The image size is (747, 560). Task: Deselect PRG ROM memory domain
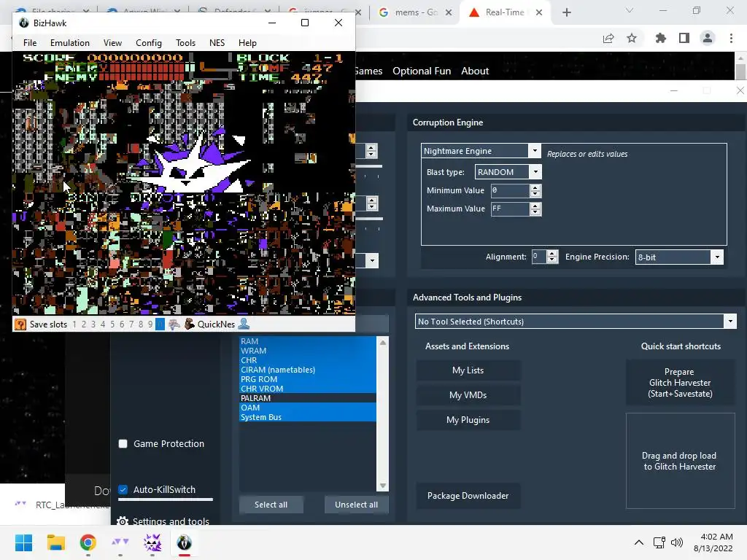(x=308, y=379)
